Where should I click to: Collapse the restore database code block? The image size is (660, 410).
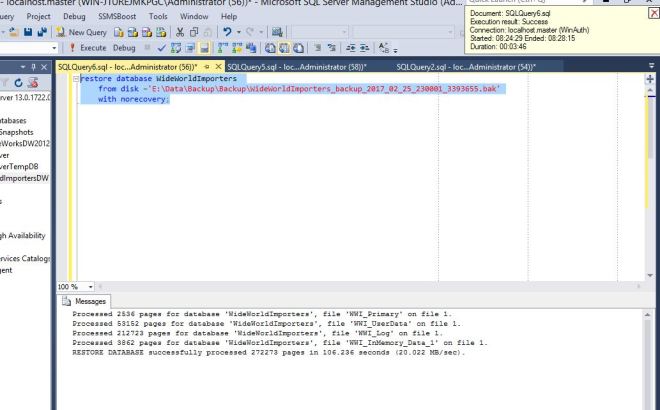[x=77, y=78]
